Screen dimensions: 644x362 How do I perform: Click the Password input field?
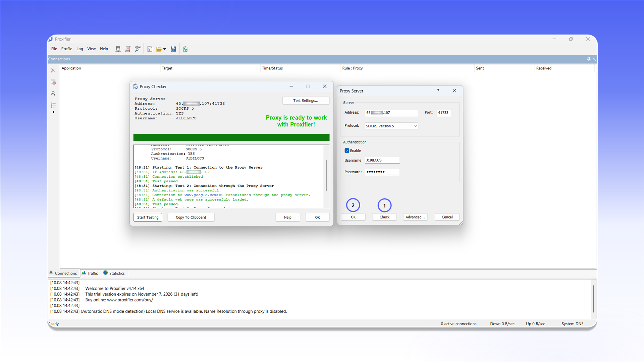(x=382, y=172)
